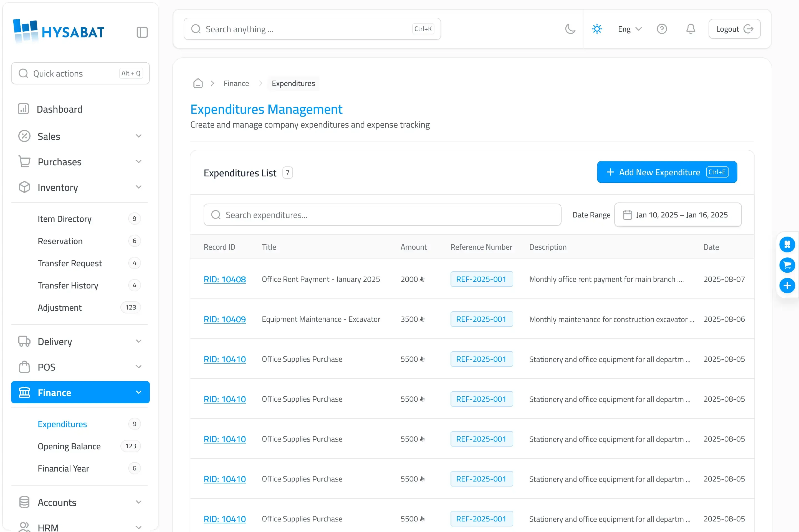Click the Finance bank icon
The image size is (799, 532).
(x=24, y=392)
